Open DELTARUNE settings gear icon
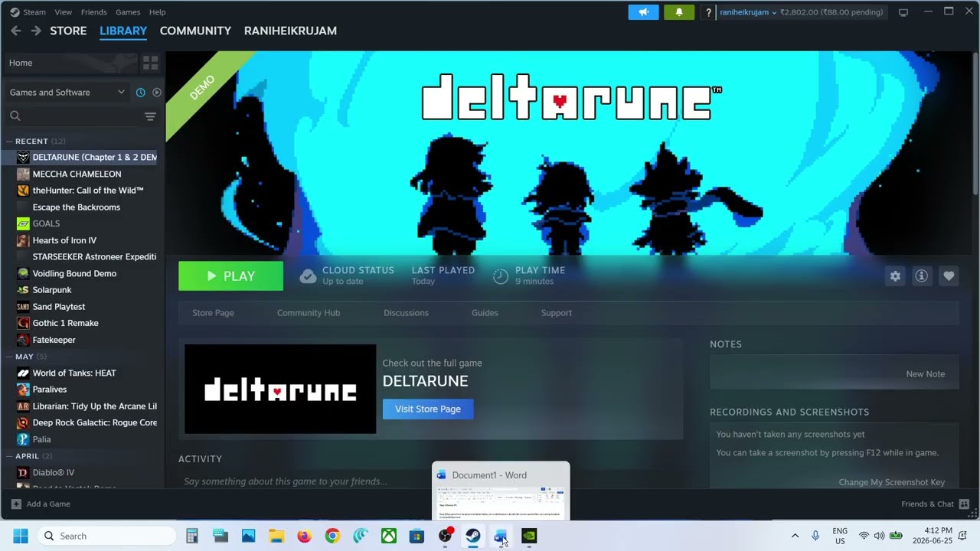980x551 pixels. (895, 276)
